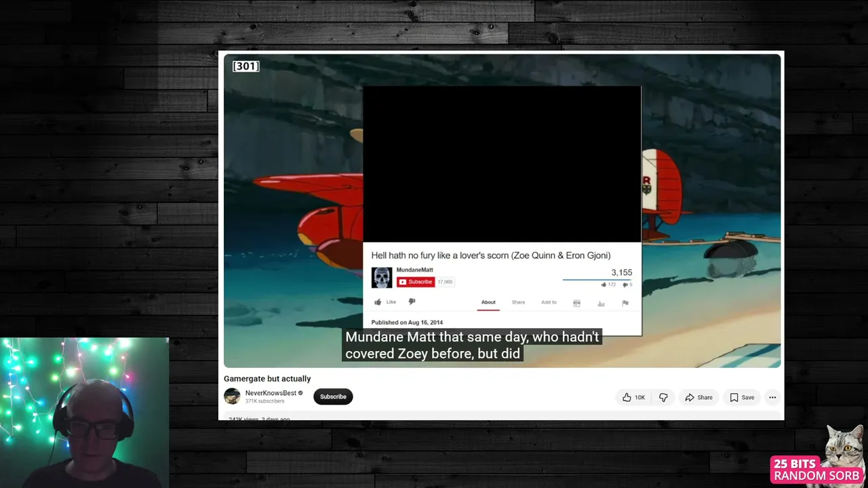Open the statistics bar chart icon
Image resolution: width=868 pixels, height=488 pixels.
click(601, 303)
